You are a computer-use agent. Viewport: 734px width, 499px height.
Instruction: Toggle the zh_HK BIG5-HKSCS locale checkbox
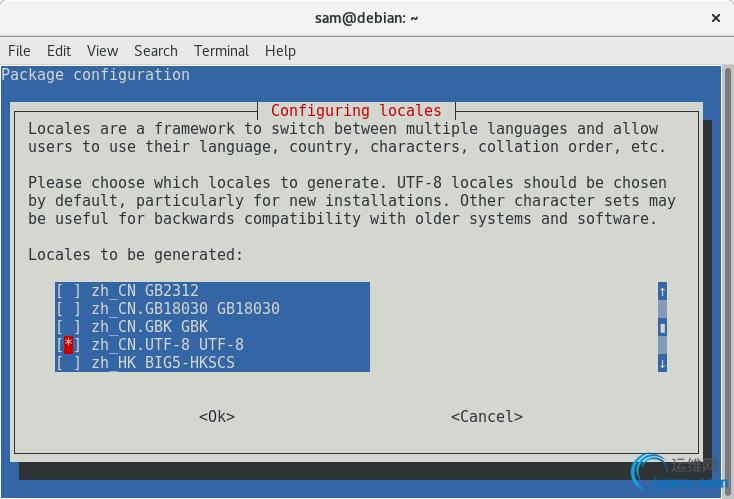(68, 362)
